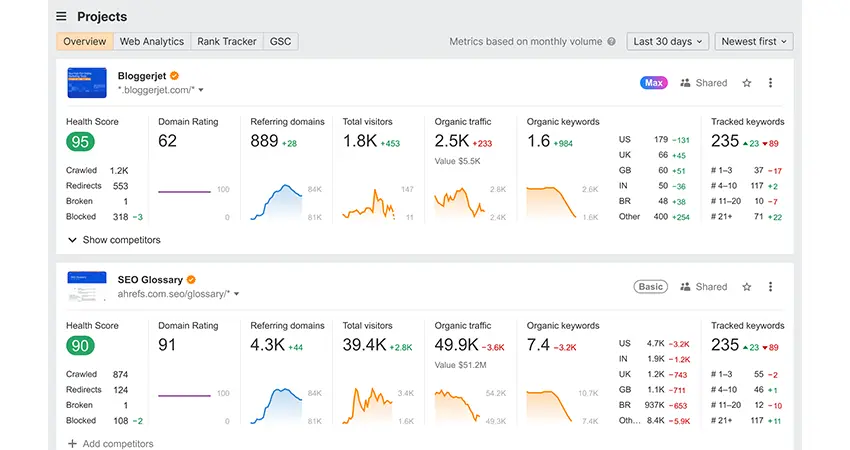Image resolution: width=850 pixels, height=450 pixels.
Task: Switch to the GSC tab
Action: pos(280,41)
